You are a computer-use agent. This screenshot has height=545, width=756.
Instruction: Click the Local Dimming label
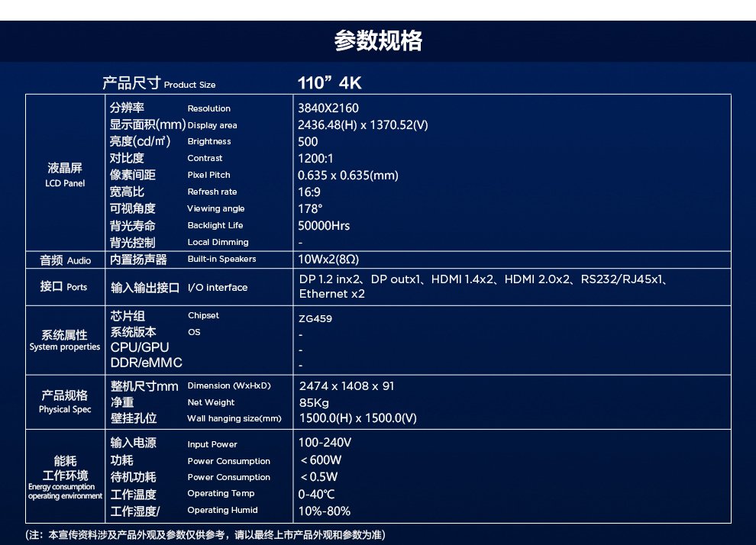pyautogui.click(x=218, y=242)
